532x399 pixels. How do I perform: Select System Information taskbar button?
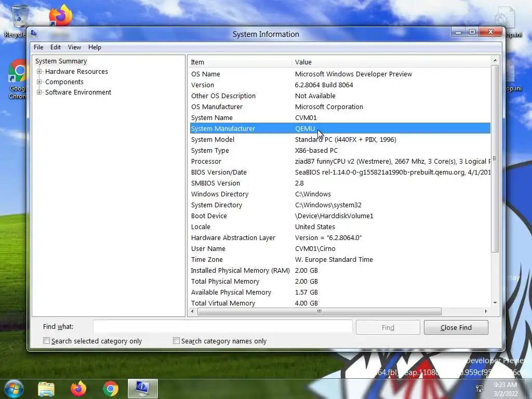pos(142,389)
